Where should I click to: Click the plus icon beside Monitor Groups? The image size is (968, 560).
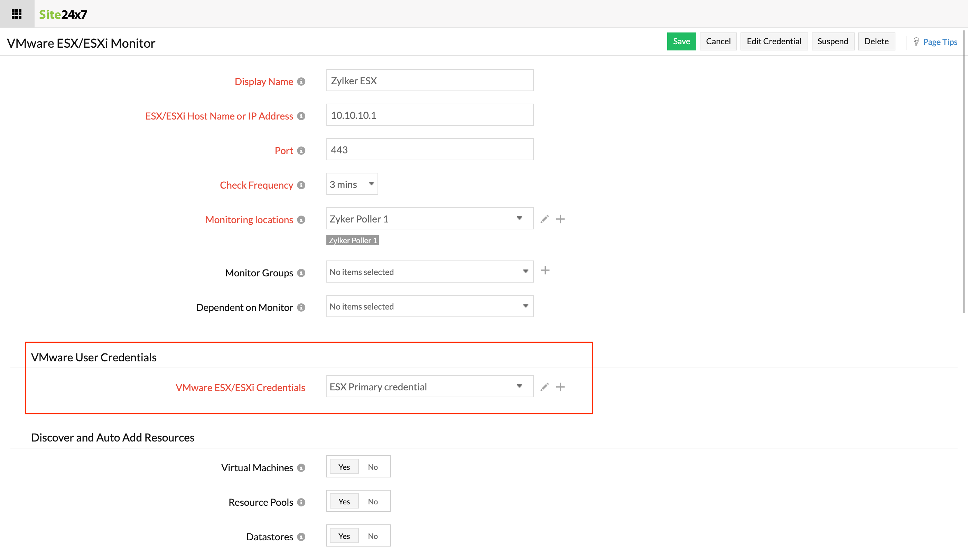545,270
